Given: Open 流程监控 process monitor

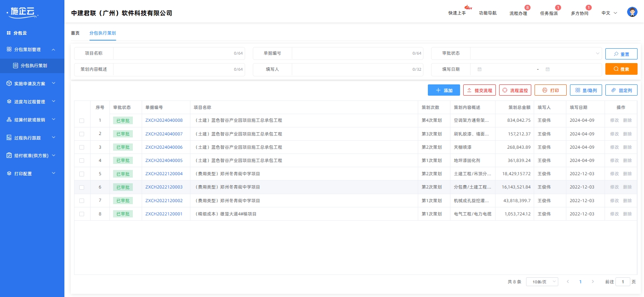Looking at the screenshot, I should (x=515, y=90).
